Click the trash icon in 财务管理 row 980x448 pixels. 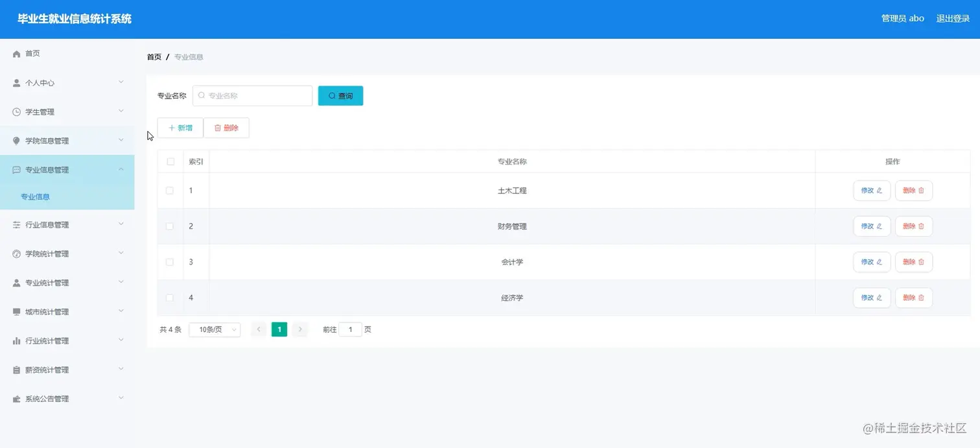click(921, 226)
